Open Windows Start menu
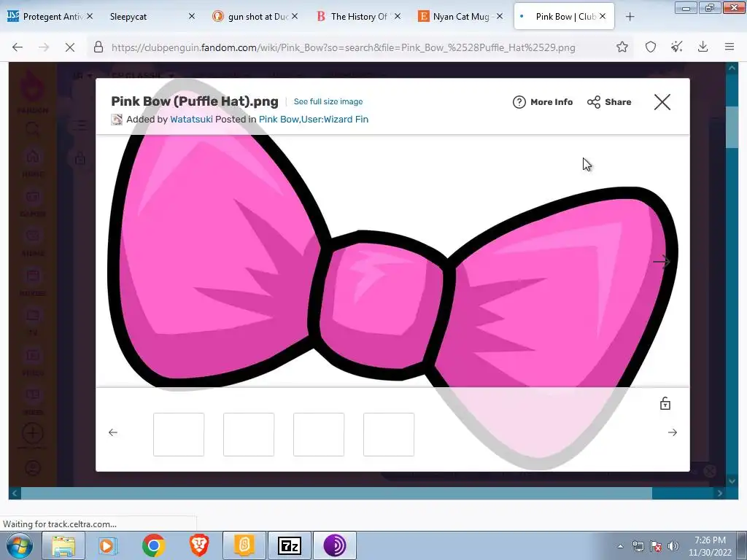Screen dimensions: 747x560 (19, 545)
